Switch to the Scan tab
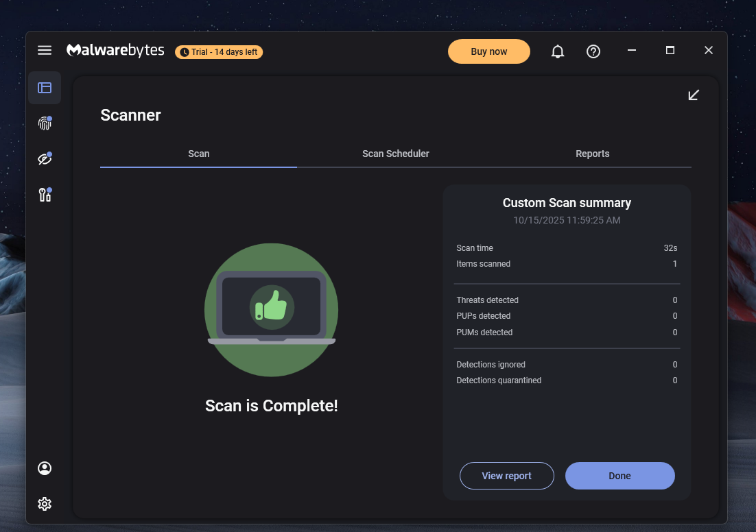This screenshot has height=532, width=756. point(198,154)
